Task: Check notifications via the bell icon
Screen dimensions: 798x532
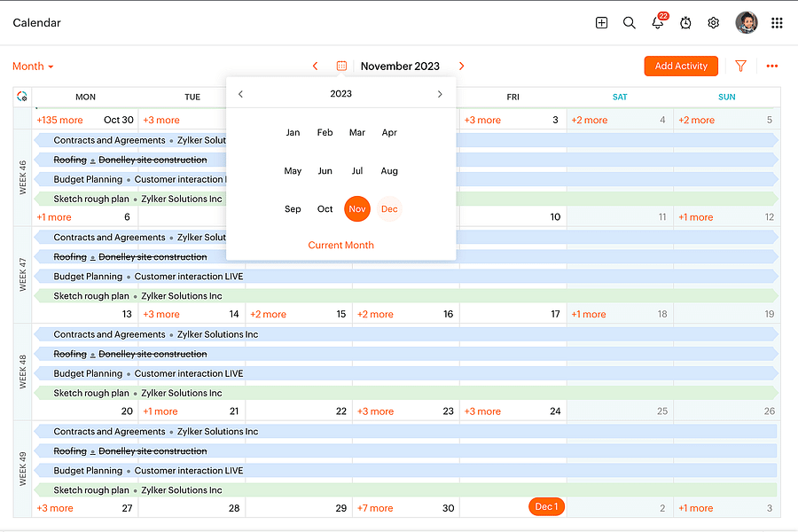Action: [x=657, y=22]
